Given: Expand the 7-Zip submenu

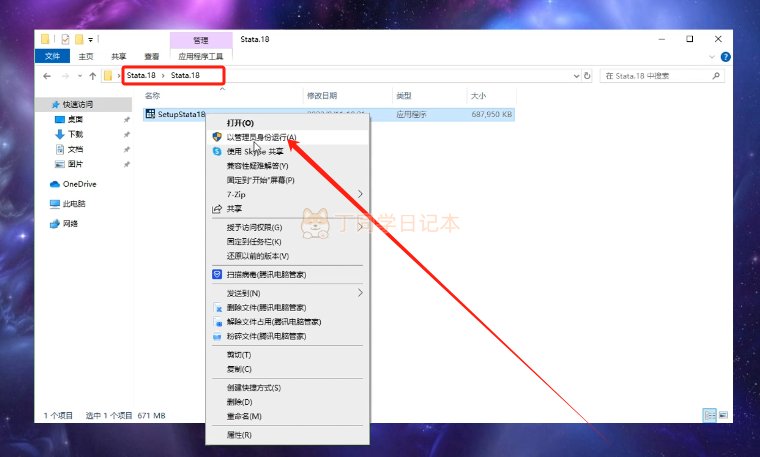Looking at the screenshot, I should pos(287,194).
